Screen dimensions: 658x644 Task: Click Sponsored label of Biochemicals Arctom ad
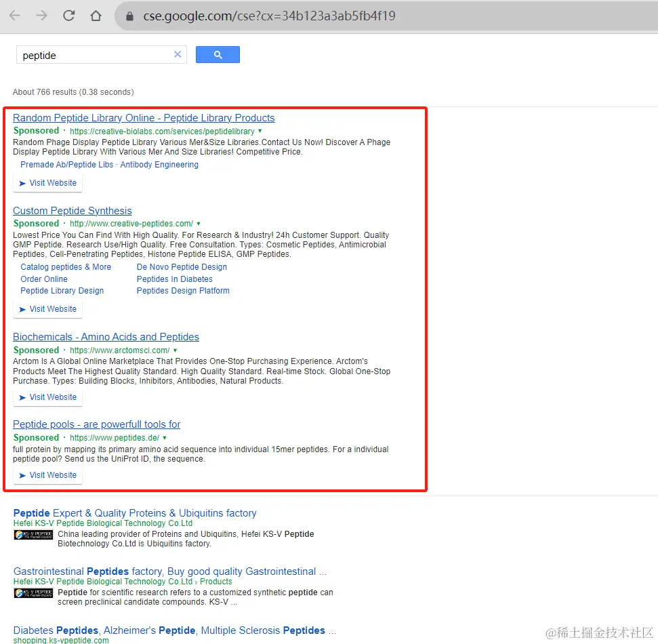coord(36,350)
